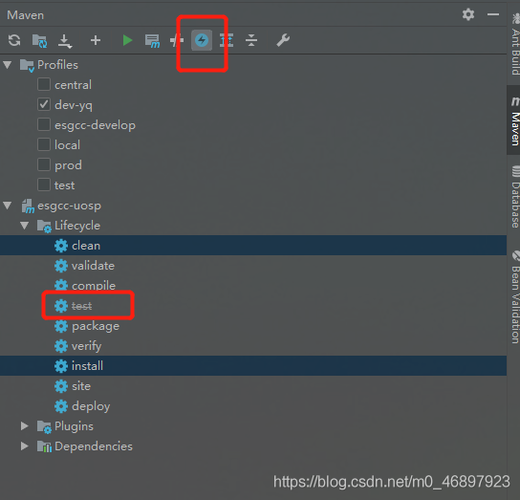Click Generate Sources and Update Folders icon

[x=40, y=41]
